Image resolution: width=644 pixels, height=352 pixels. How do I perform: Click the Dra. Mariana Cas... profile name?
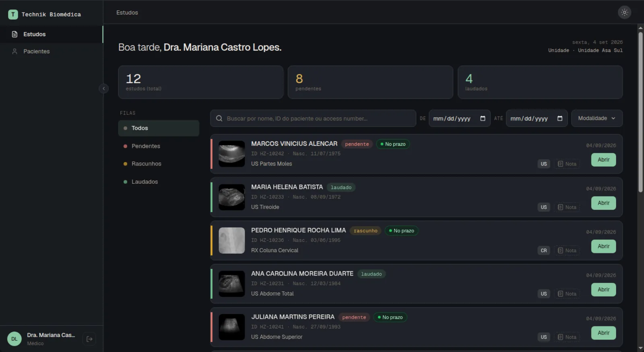coord(51,335)
